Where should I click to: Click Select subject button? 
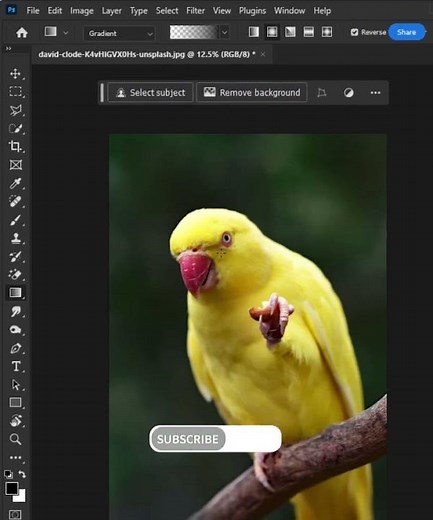click(x=151, y=92)
